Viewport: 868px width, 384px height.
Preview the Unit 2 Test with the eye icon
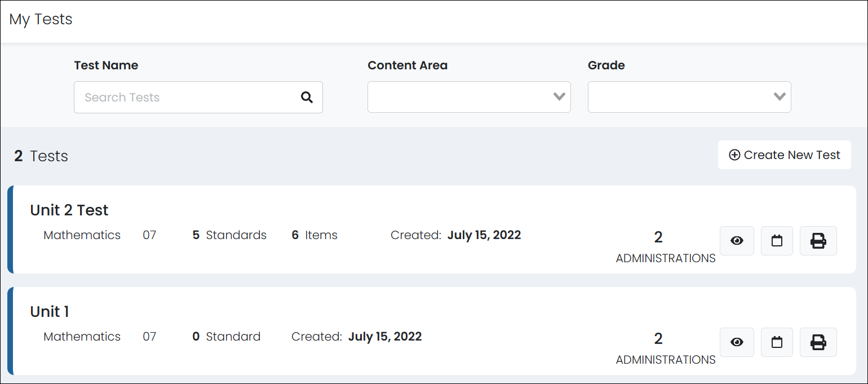click(737, 241)
